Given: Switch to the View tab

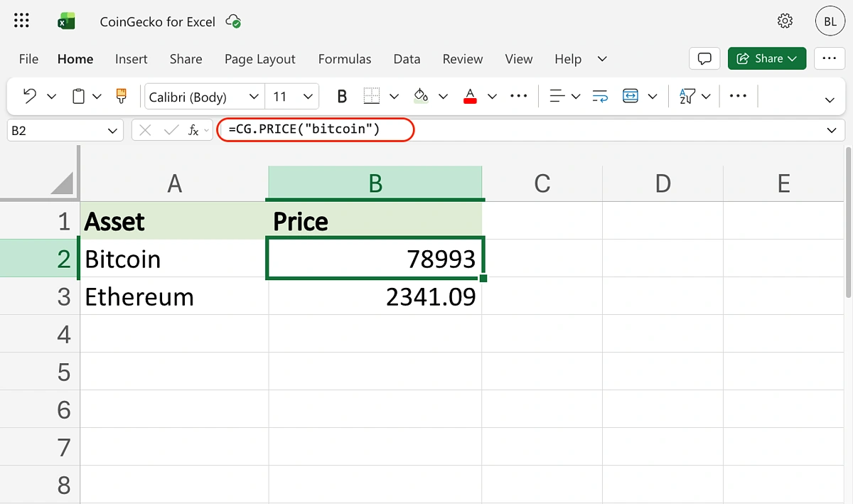Looking at the screenshot, I should 519,59.
